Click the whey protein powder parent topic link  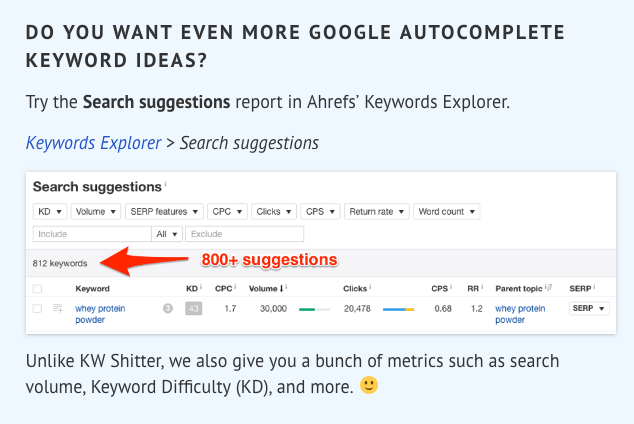520,314
